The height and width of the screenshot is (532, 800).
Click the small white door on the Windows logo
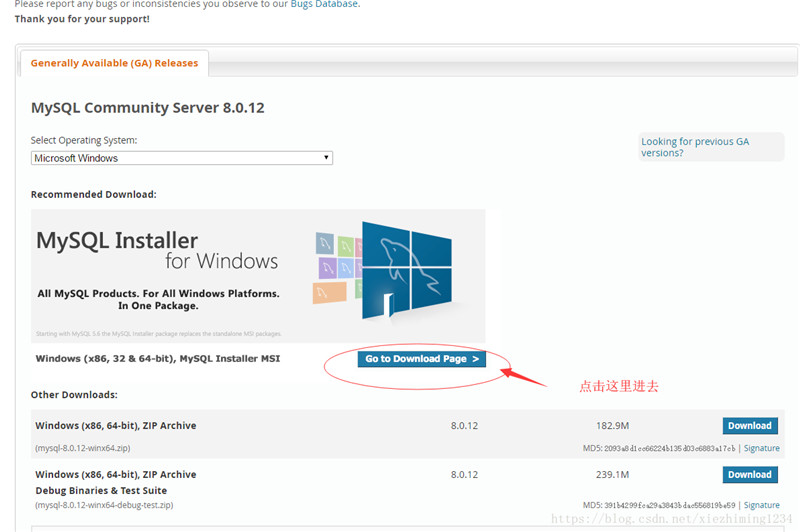pyautogui.click(x=386, y=305)
